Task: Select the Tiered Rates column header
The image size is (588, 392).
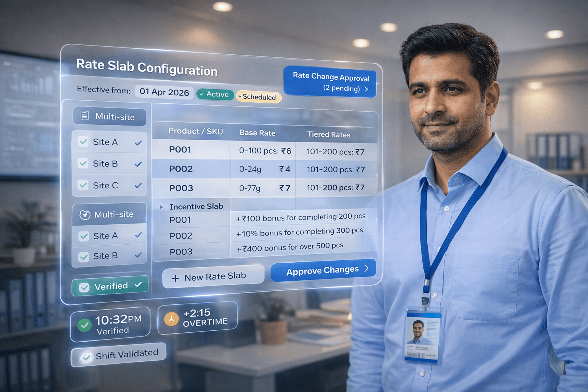Action: 328,134
